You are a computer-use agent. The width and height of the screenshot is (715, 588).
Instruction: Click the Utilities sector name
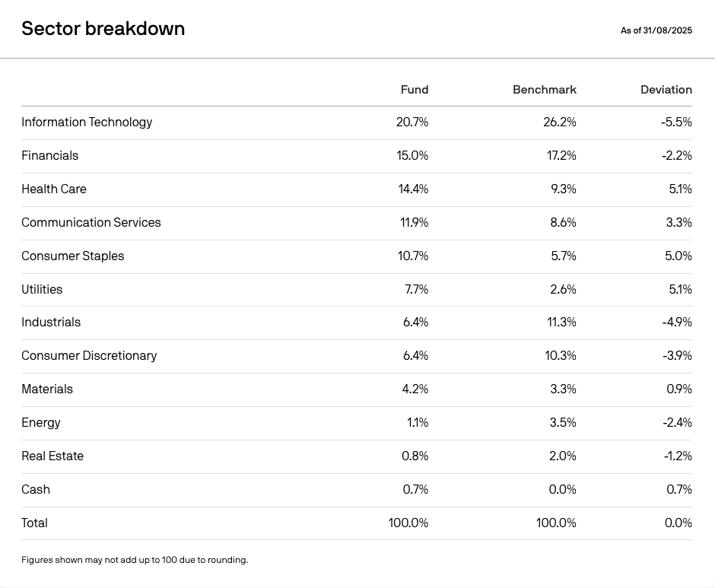click(x=42, y=290)
